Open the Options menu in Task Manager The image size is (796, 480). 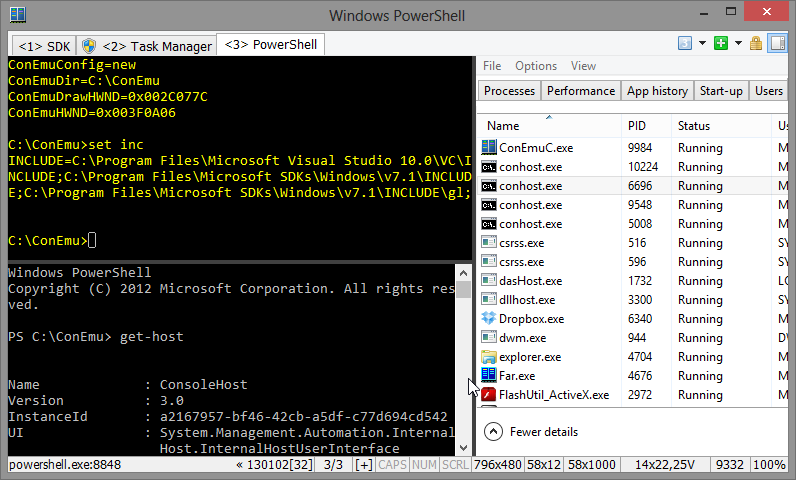pyautogui.click(x=536, y=66)
